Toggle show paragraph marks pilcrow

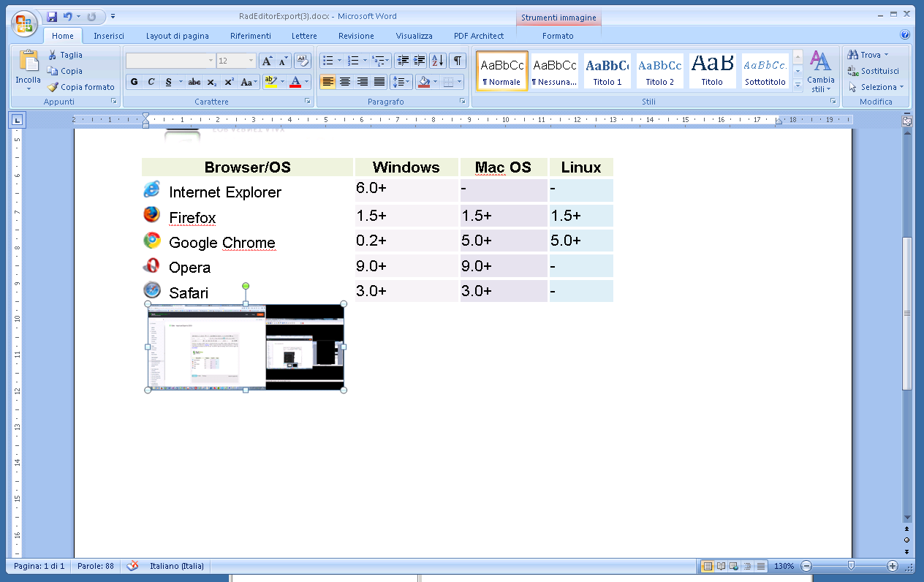pyautogui.click(x=457, y=61)
